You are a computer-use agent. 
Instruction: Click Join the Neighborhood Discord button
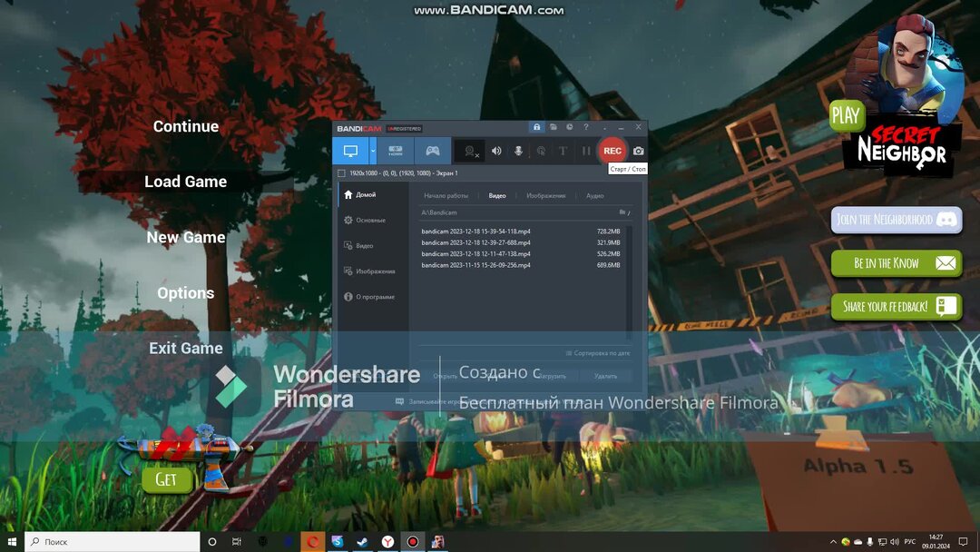[x=897, y=220]
